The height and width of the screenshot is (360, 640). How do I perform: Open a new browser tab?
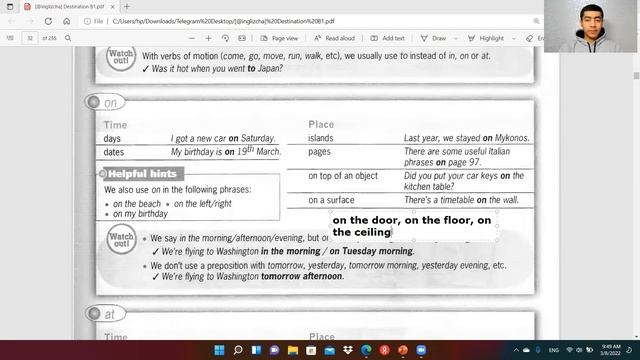pyautogui.click(x=127, y=7)
